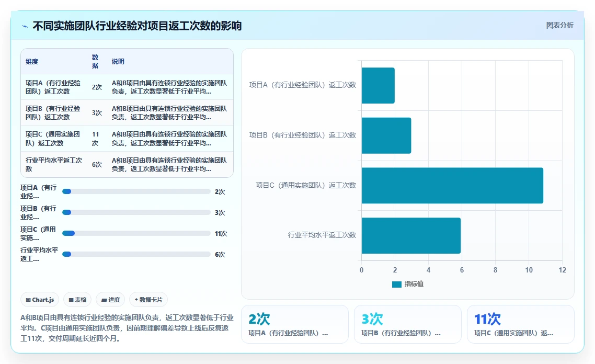This screenshot has width=595, height=364.
Task: Click chart axis label 项目C（通用实施团队）返工次数
Action: (306, 185)
